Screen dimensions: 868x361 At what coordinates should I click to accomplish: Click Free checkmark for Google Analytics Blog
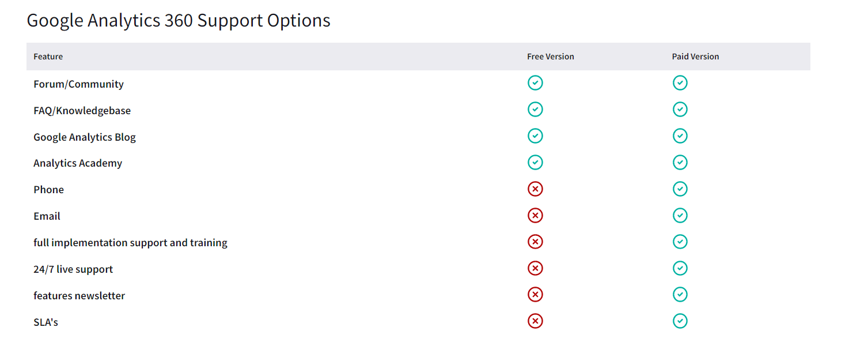point(535,136)
